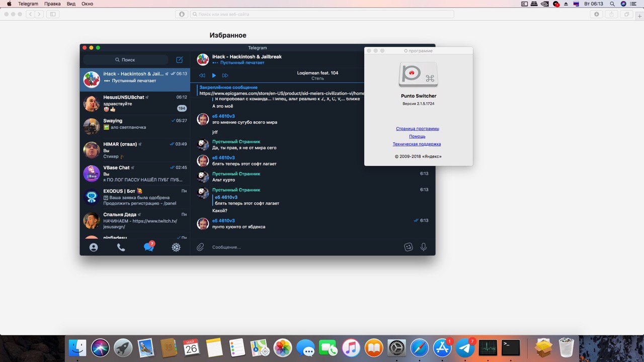The image size is (644, 362).
Task: Open iBooks icon in Dock
Action: pos(374,347)
